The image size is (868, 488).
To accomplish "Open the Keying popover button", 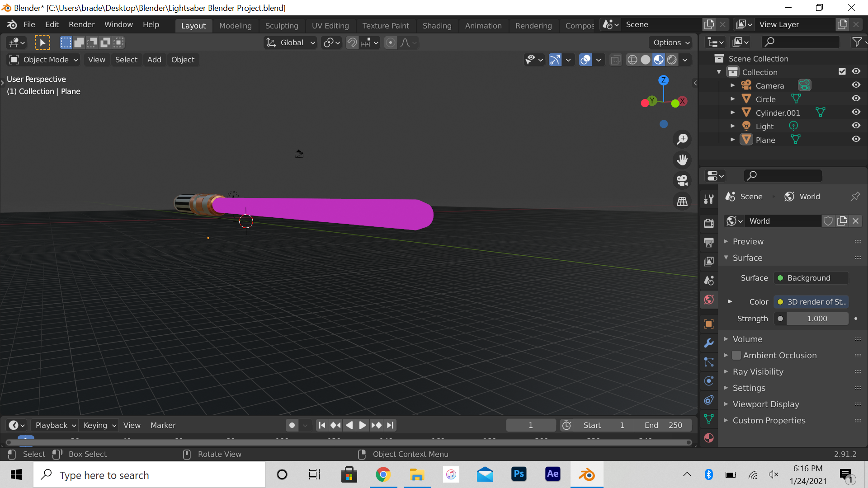I will click(x=100, y=425).
